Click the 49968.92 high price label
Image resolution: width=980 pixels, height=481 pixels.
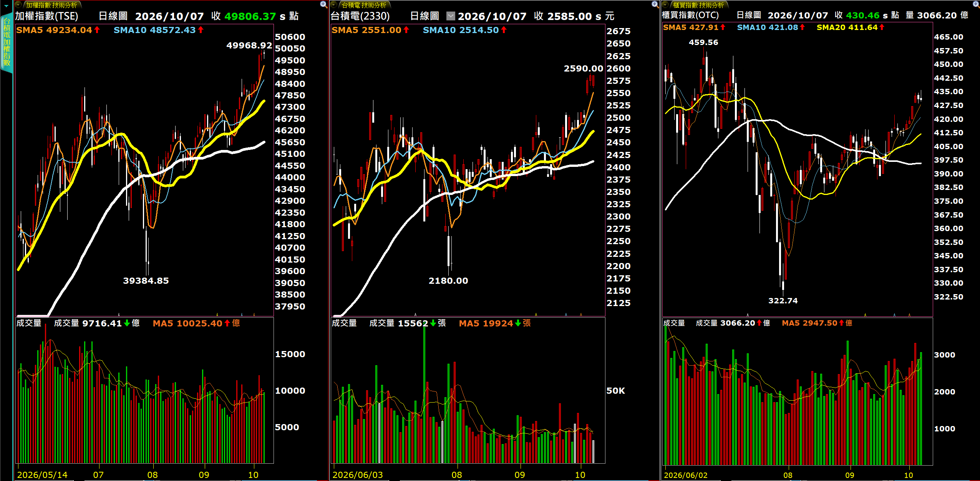(x=249, y=45)
